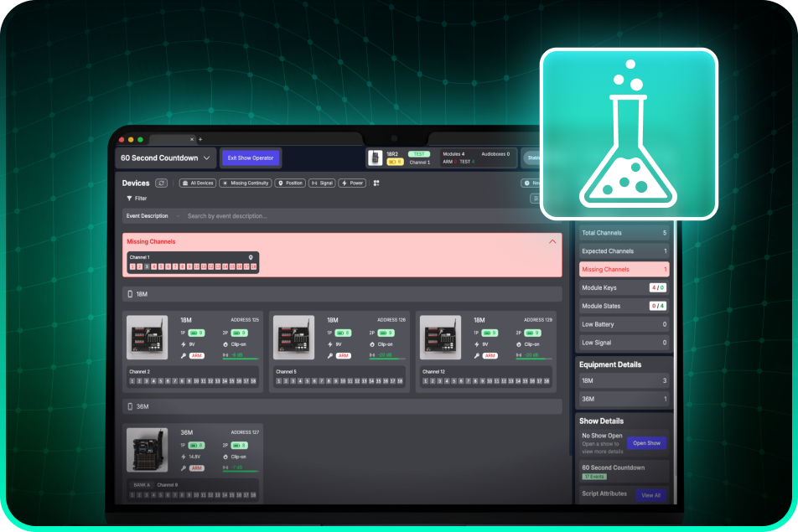Open the 18M module photo for address 126
The height and width of the screenshot is (532, 798).
click(x=293, y=337)
